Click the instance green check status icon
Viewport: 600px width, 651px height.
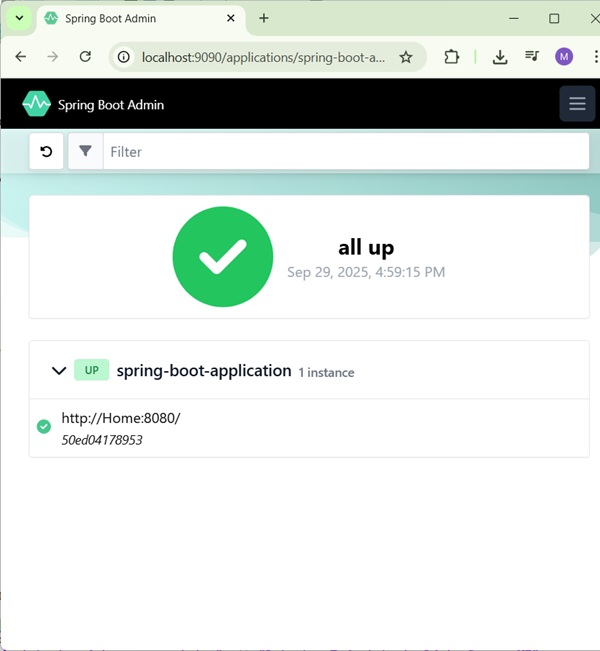pos(44,426)
